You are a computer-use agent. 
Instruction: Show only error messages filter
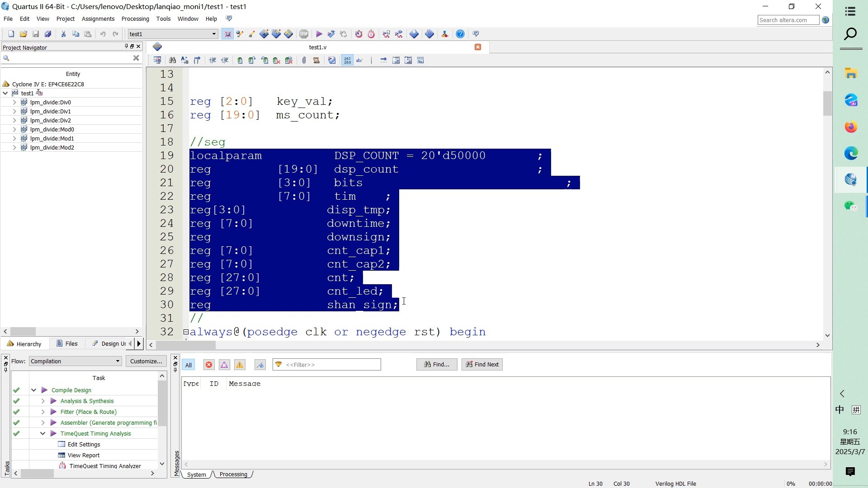tap(209, 365)
